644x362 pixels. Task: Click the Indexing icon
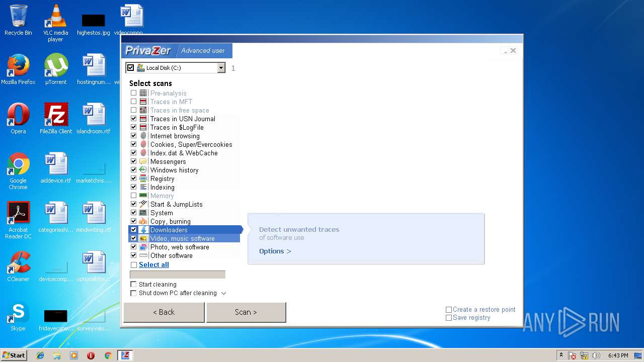click(x=143, y=187)
